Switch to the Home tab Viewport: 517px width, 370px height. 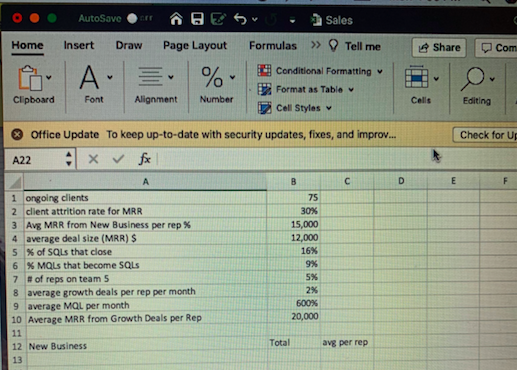(27, 45)
